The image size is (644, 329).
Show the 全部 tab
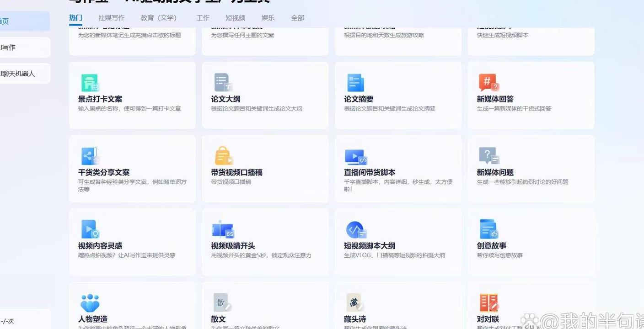coord(297,18)
